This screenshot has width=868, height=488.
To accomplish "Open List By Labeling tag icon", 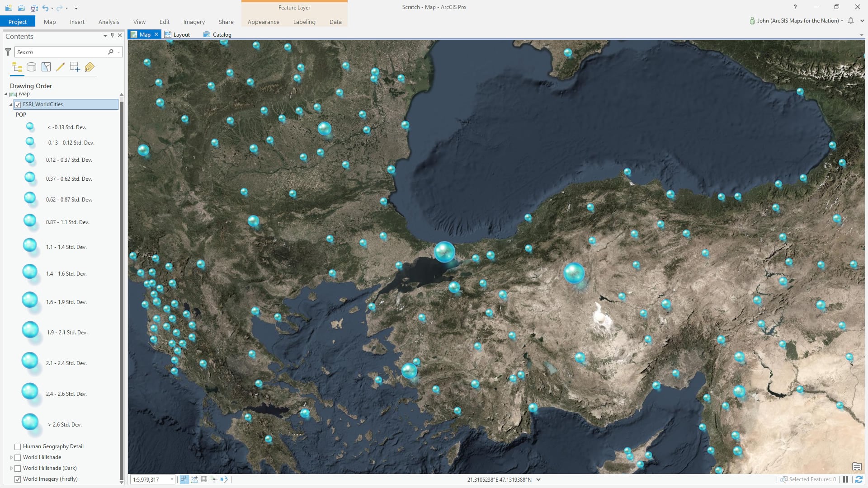I will [x=90, y=67].
